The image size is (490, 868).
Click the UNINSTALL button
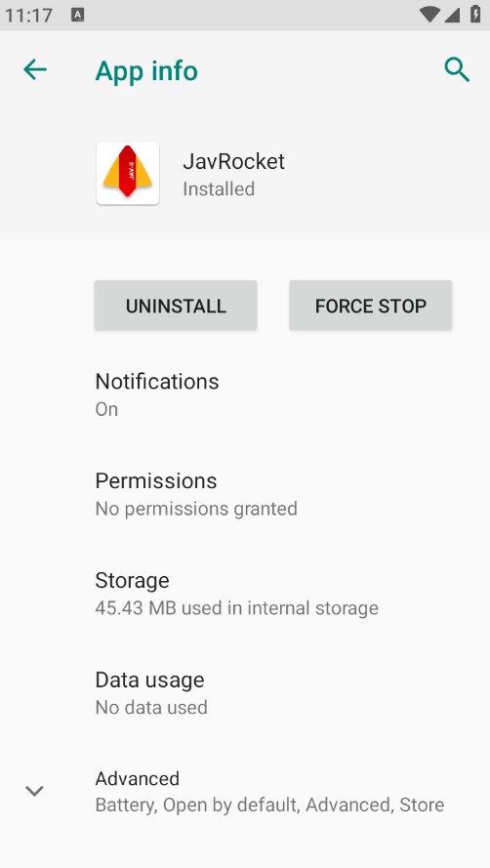click(176, 306)
